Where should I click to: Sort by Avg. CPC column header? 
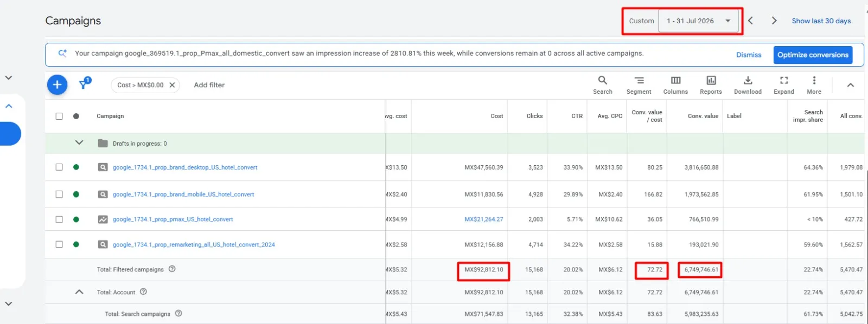[x=610, y=116]
